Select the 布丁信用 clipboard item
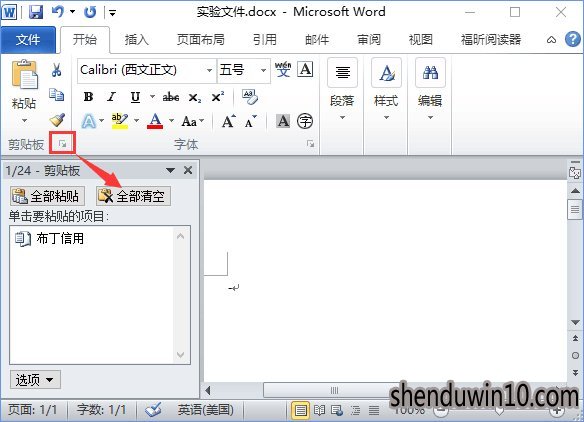 coord(92,238)
